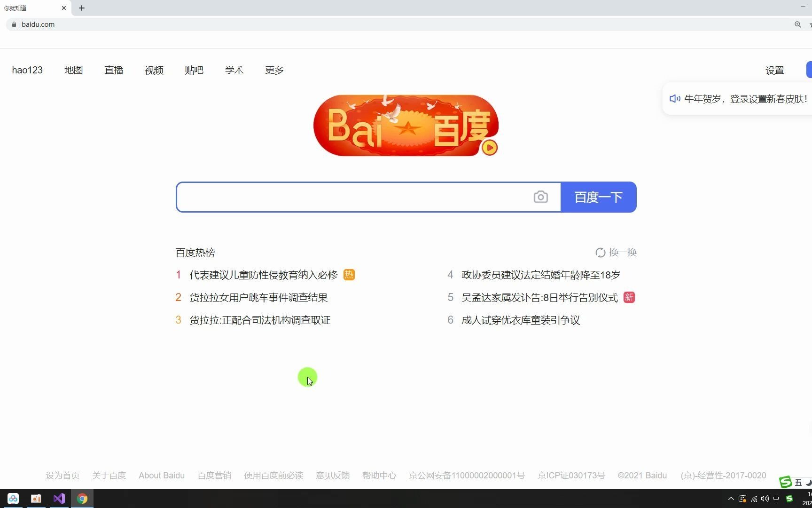
Task: Click the 换一换 refresh icon
Action: (x=600, y=253)
